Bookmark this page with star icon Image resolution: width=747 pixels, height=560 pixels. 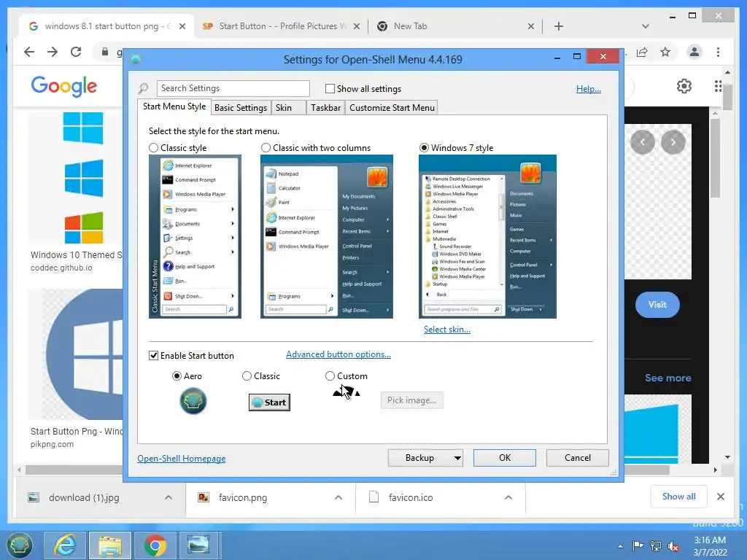click(665, 52)
